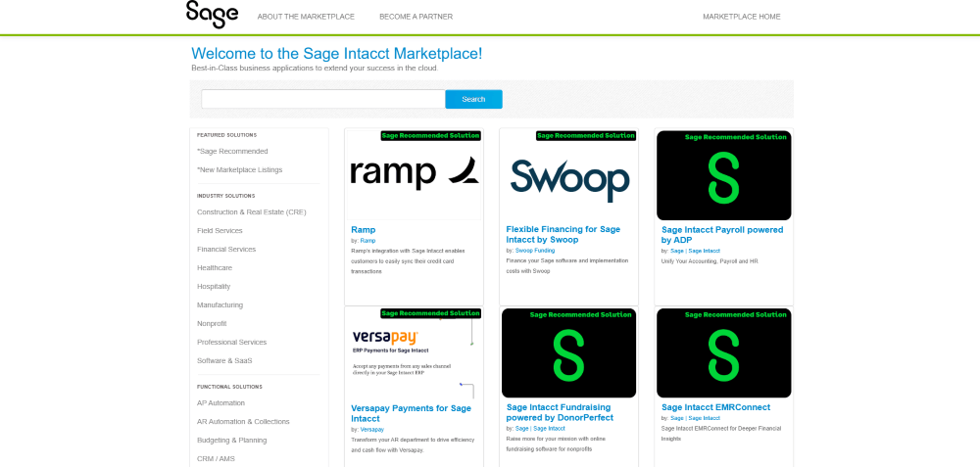Click the Versapay logo thumbnail
Screen dimensions: 980x467
click(x=414, y=354)
